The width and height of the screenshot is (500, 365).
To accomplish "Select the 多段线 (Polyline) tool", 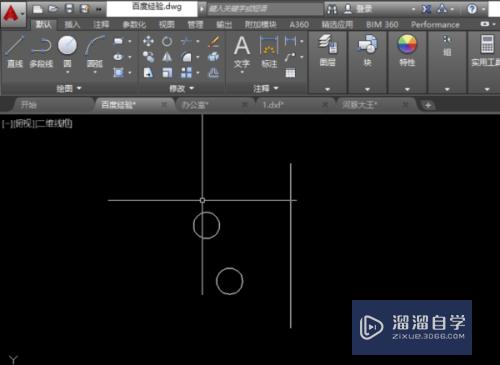I will 41,52.
